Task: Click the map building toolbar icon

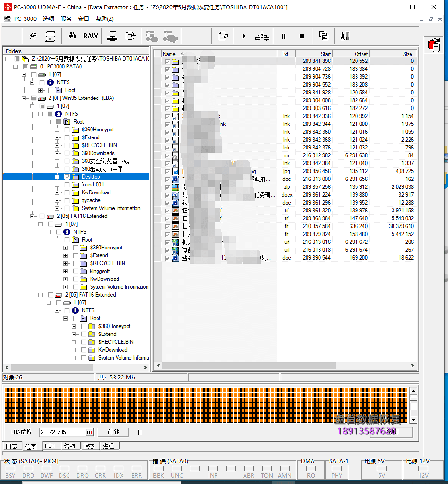Action: [x=262, y=37]
